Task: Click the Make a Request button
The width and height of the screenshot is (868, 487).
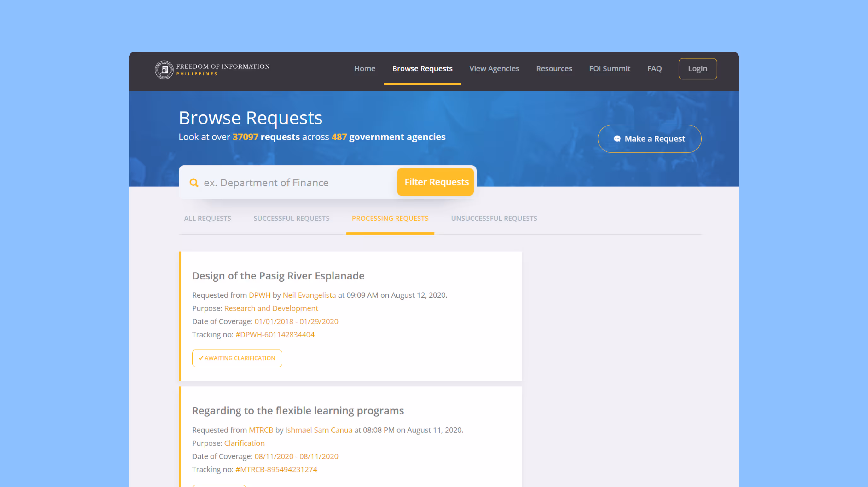Action: (649, 138)
